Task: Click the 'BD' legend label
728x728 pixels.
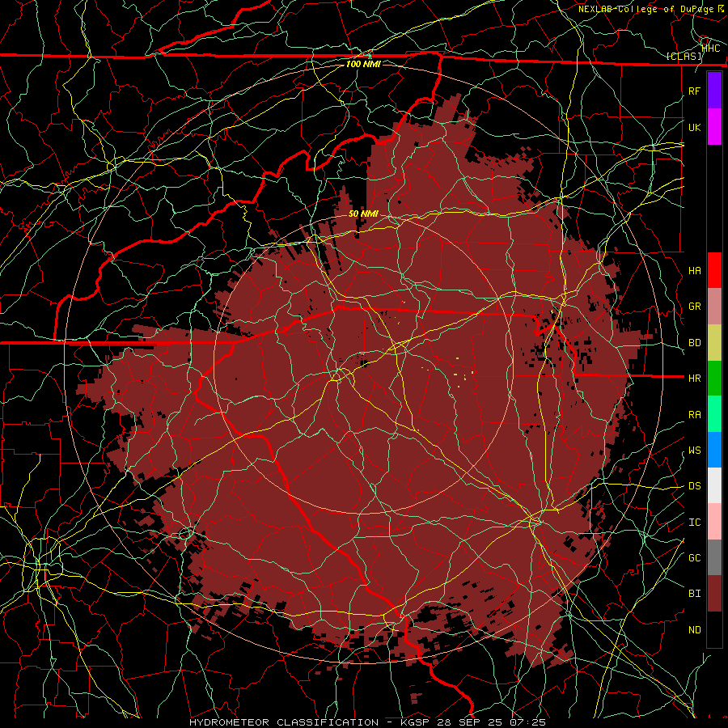Action: 694,343
